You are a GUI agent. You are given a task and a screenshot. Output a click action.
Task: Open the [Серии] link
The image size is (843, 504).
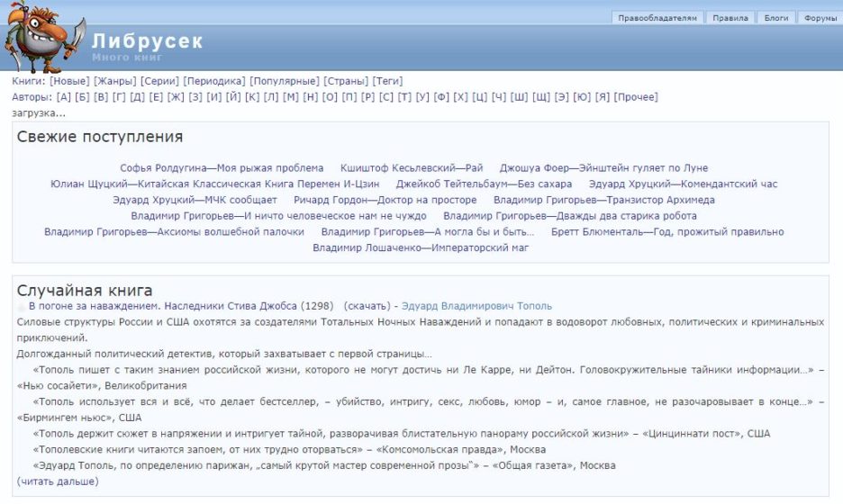(160, 81)
